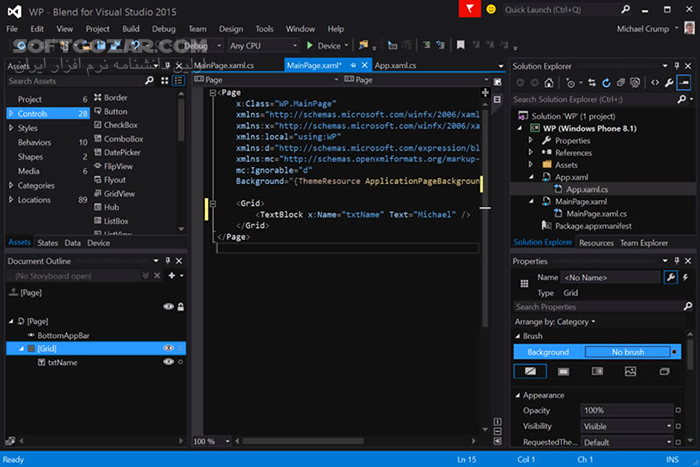Select the tile/image brush type

coord(630,371)
